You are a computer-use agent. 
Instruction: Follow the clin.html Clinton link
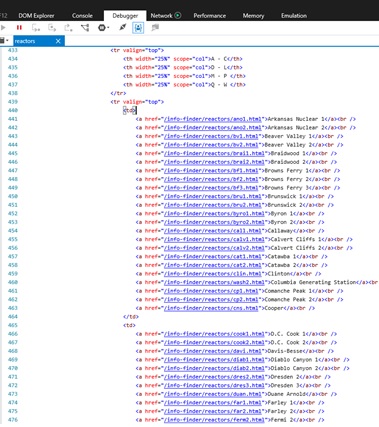click(213, 274)
